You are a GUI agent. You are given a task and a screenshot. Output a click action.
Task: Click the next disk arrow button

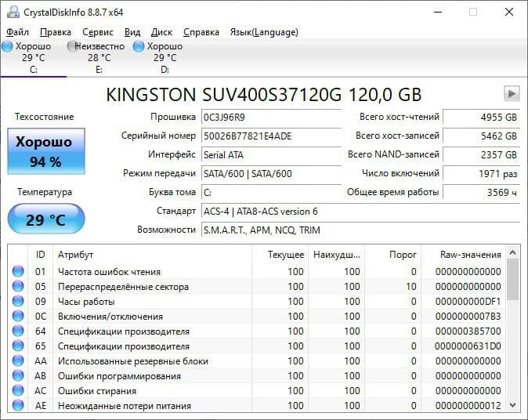[512, 93]
